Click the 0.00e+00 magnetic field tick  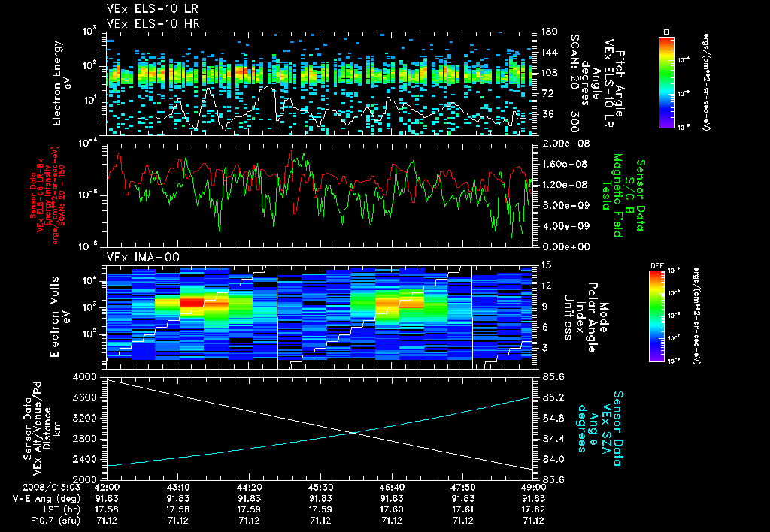(x=565, y=247)
